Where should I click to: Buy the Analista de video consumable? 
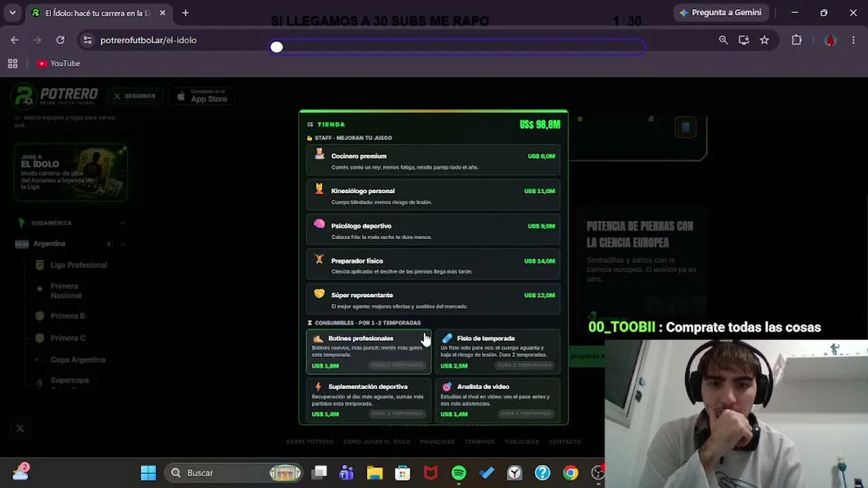point(497,400)
